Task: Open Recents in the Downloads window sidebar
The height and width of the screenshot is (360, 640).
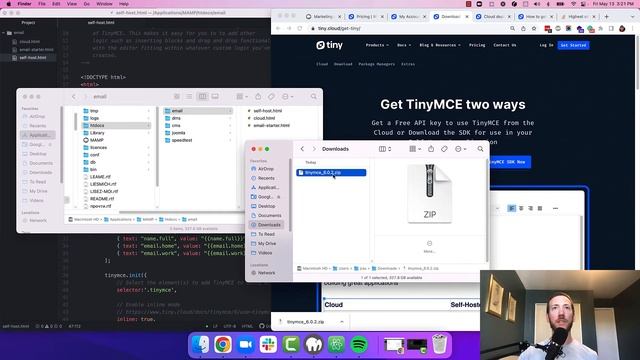Action: 266,178
